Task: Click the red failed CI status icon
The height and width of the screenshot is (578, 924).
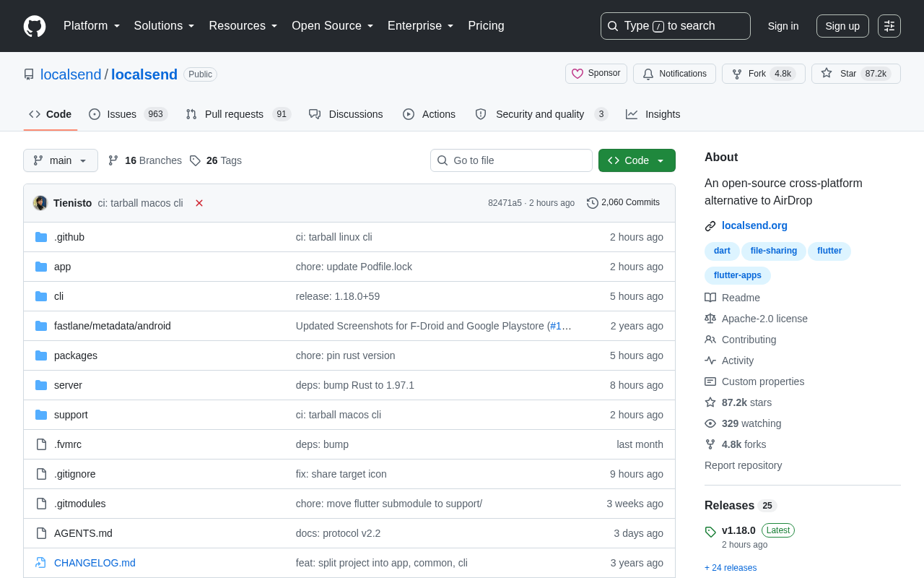Action: pyautogui.click(x=199, y=203)
